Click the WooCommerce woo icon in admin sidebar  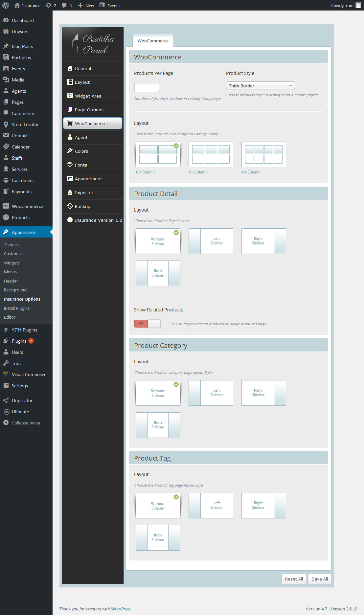(6, 206)
